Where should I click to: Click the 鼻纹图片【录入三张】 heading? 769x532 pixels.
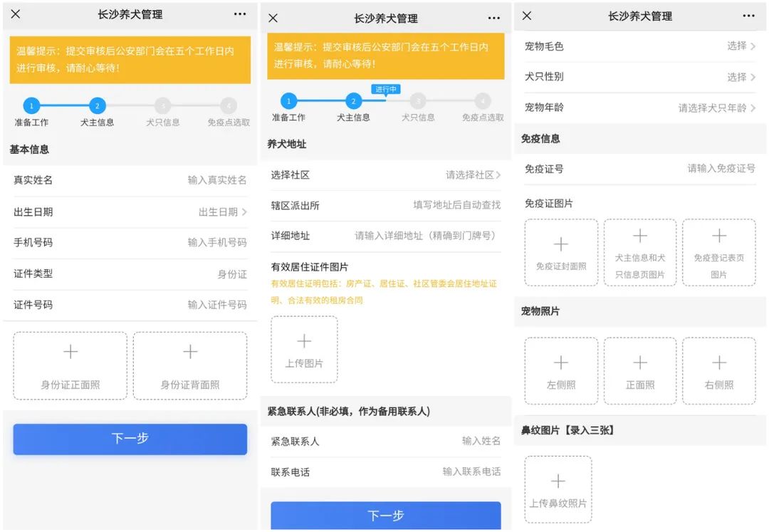pos(567,430)
